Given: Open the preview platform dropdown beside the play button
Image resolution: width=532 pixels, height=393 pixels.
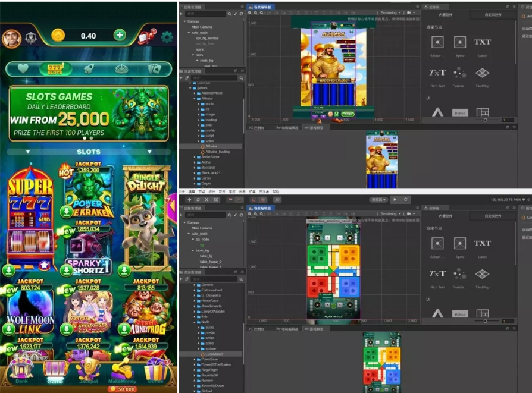Looking at the screenshot, I should (x=378, y=199).
